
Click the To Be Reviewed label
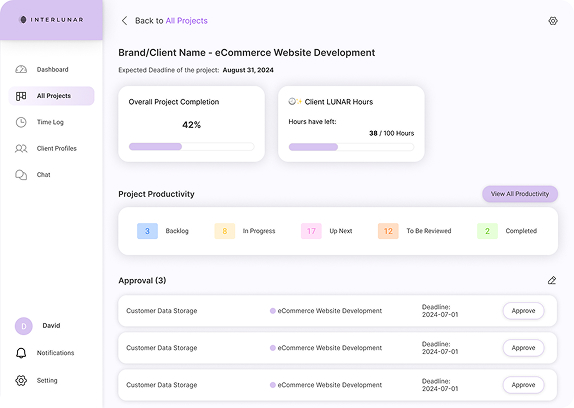click(x=429, y=231)
